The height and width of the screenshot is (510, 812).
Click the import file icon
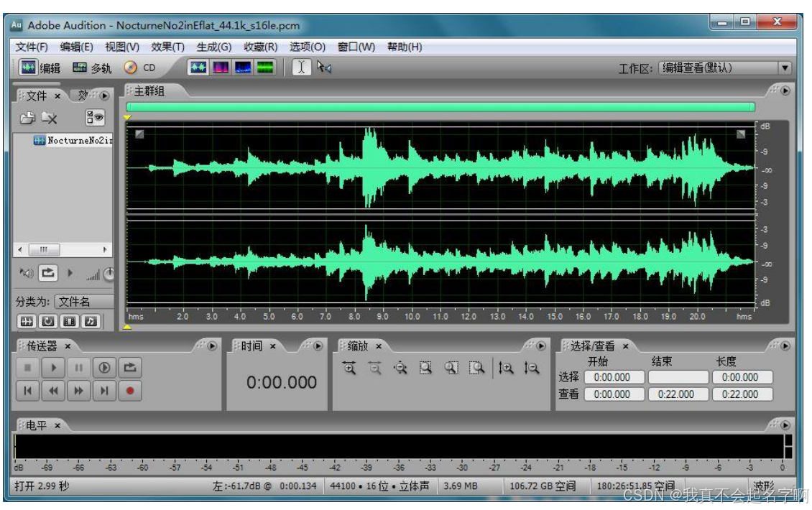tap(27, 118)
